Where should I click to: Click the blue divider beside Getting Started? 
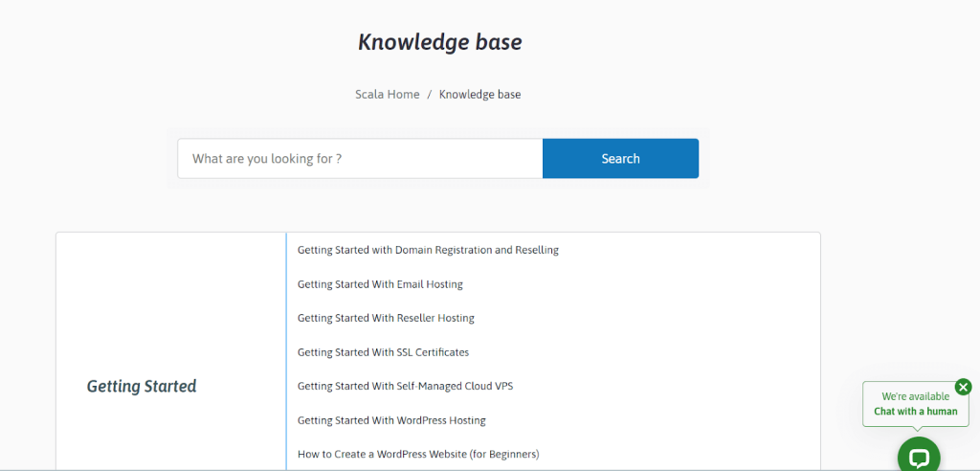[x=286, y=351]
